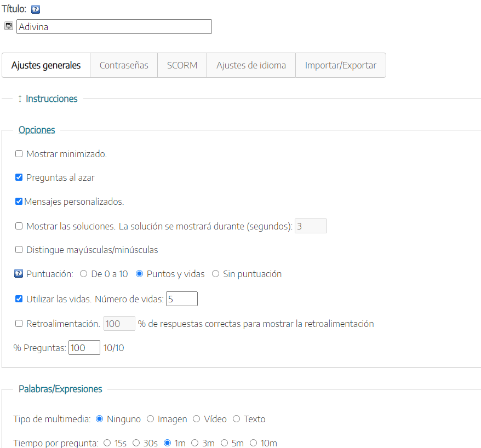
Task: Open the Importar/Exportar tab
Action: point(341,65)
